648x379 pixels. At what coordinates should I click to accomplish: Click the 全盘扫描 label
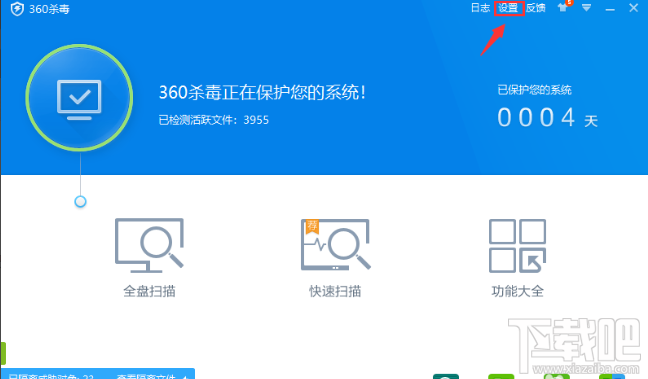149,291
